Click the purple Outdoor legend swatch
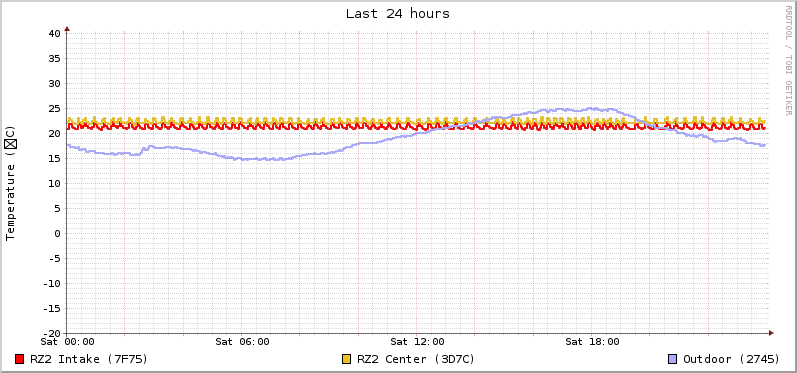Viewport: 797px width, 373px height. pyautogui.click(x=672, y=359)
